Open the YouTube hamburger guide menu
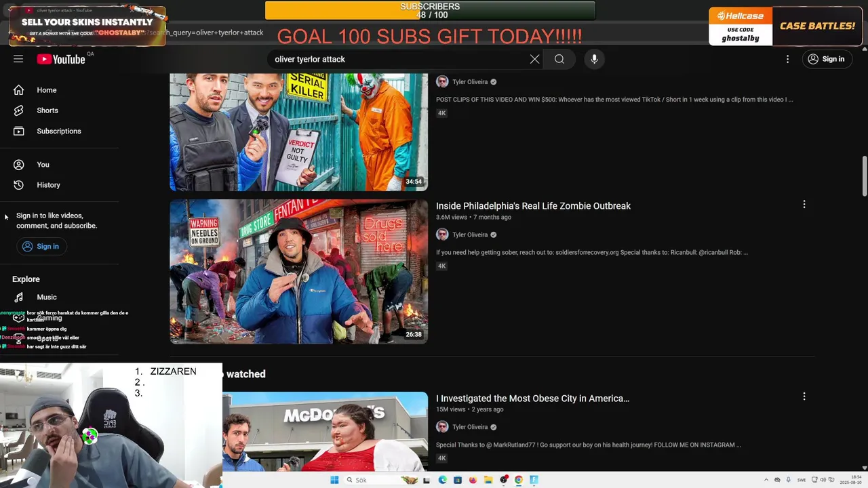 tap(18, 59)
